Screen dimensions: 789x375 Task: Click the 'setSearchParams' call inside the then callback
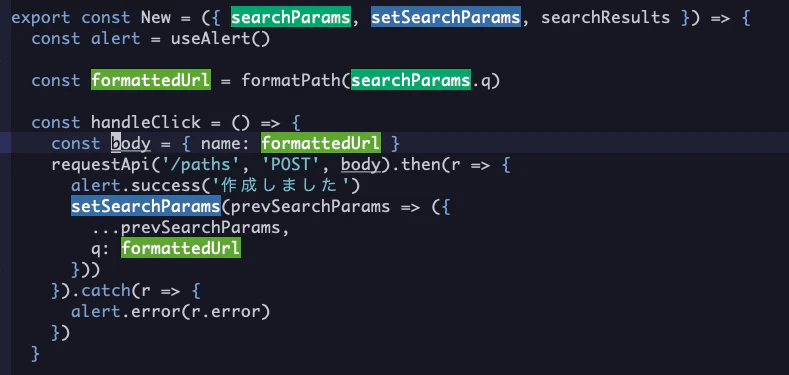click(x=146, y=206)
